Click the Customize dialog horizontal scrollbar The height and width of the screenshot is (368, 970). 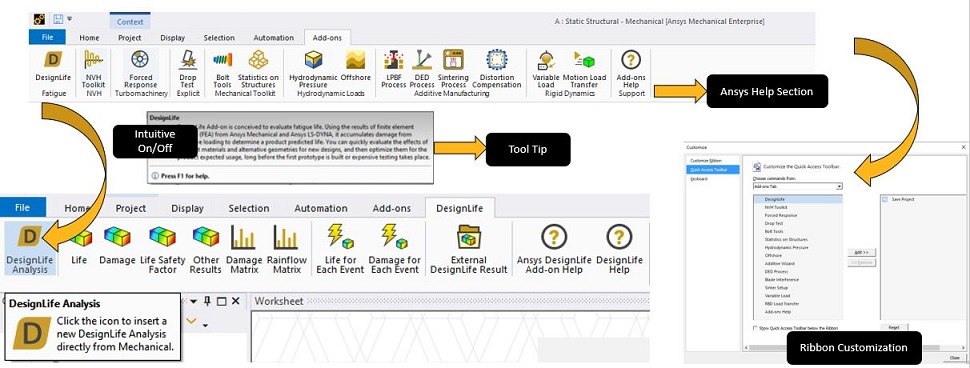coord(854,348)
